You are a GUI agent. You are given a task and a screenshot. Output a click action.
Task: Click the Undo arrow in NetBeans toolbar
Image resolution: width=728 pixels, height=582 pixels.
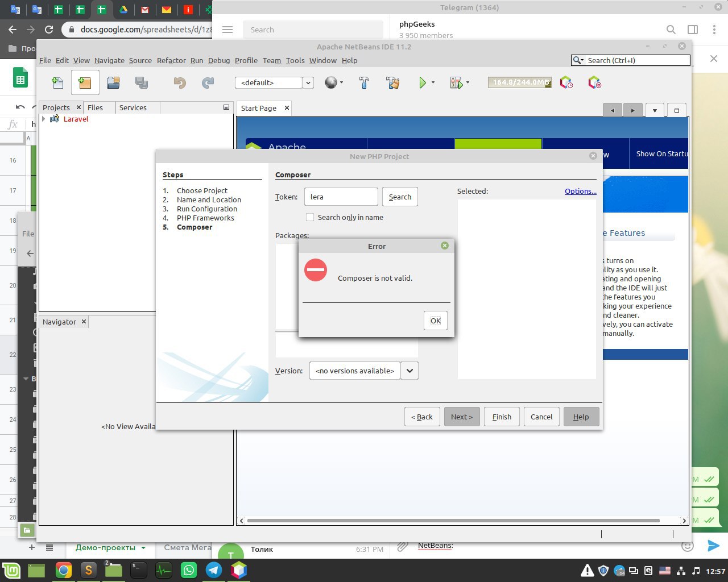[180, 83]
